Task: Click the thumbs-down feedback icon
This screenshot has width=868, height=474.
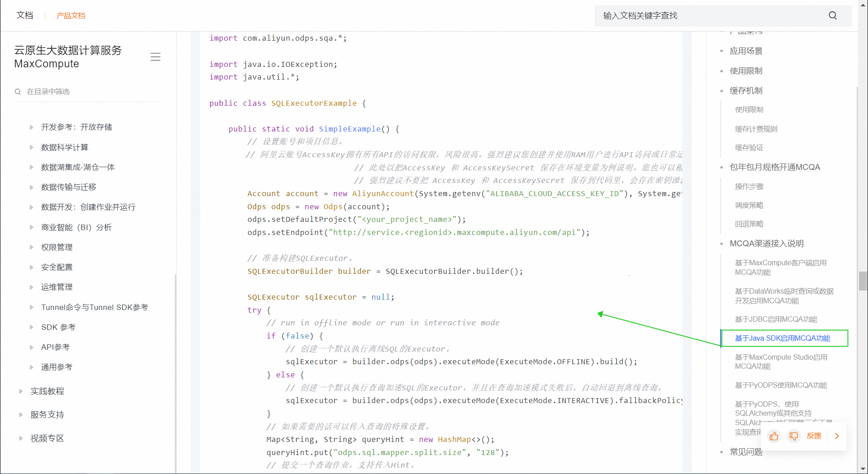Action: (793, 436)
